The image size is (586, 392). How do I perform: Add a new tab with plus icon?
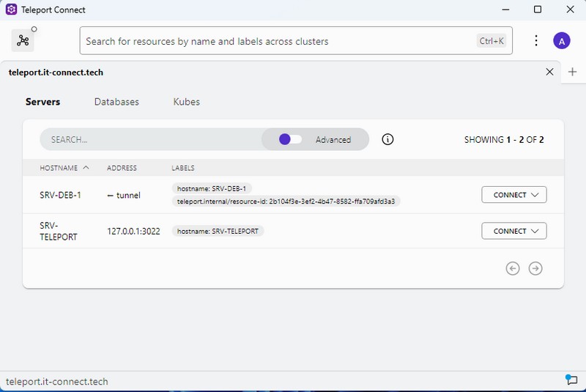click(573, 72)
